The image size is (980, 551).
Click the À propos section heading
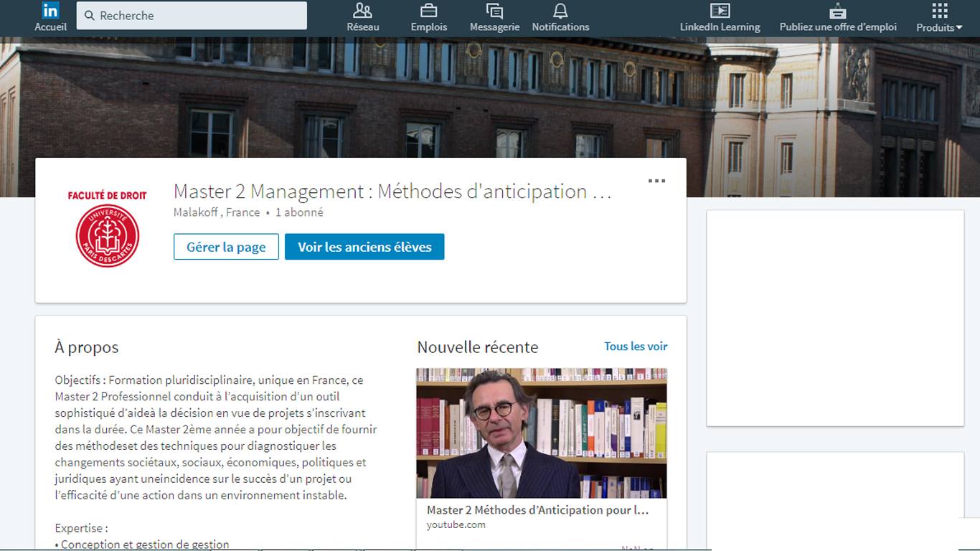pos(87,347)
